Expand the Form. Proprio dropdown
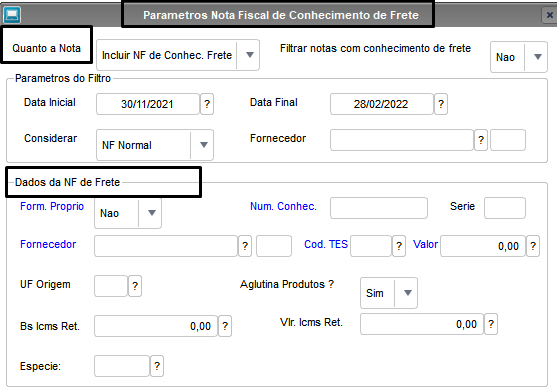Screen dimensions: 557x392 click(152, 213)
